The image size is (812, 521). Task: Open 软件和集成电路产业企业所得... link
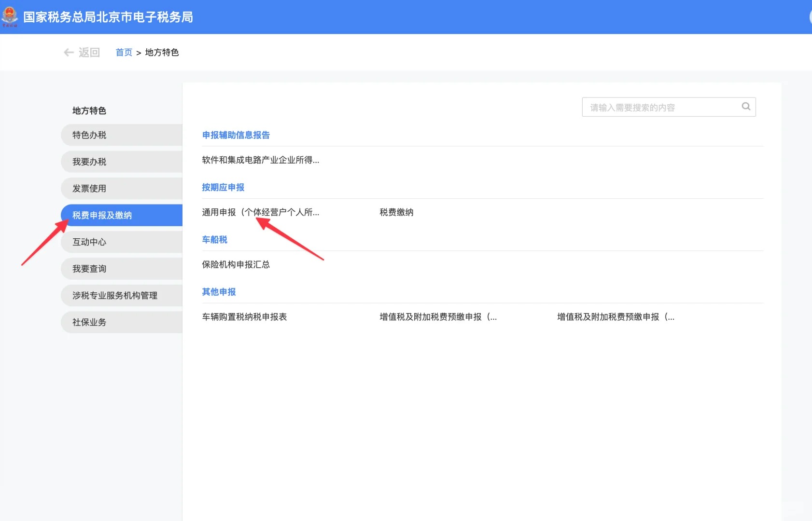pos(261,160)
